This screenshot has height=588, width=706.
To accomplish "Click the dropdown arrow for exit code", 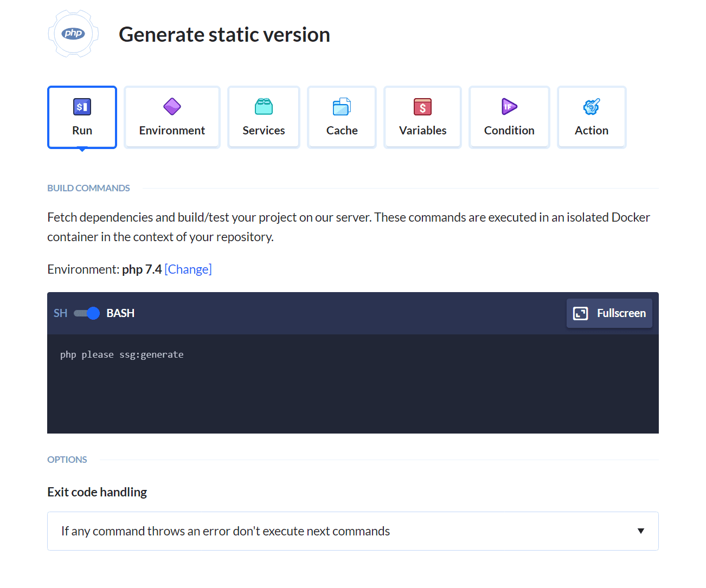I will (x=640, y=531).
